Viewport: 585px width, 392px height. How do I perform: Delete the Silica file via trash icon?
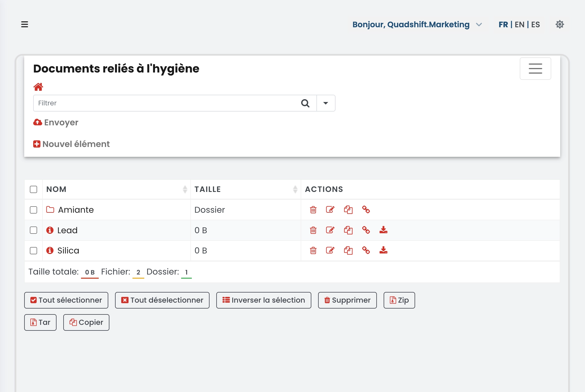pos(313,250)
